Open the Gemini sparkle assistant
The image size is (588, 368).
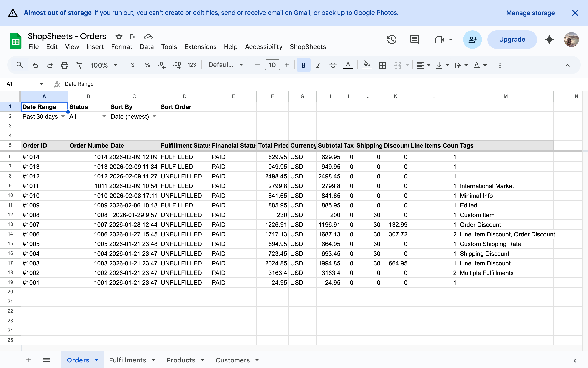549,39
